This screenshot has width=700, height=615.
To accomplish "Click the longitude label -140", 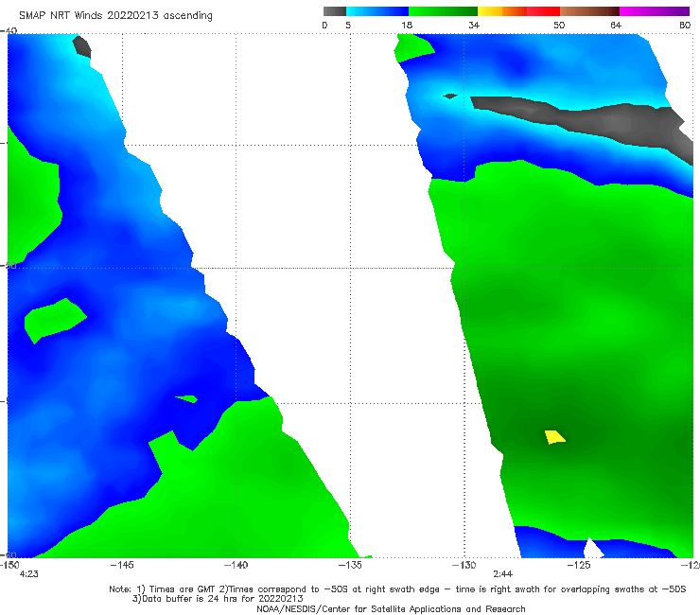I will pos(236,565).
